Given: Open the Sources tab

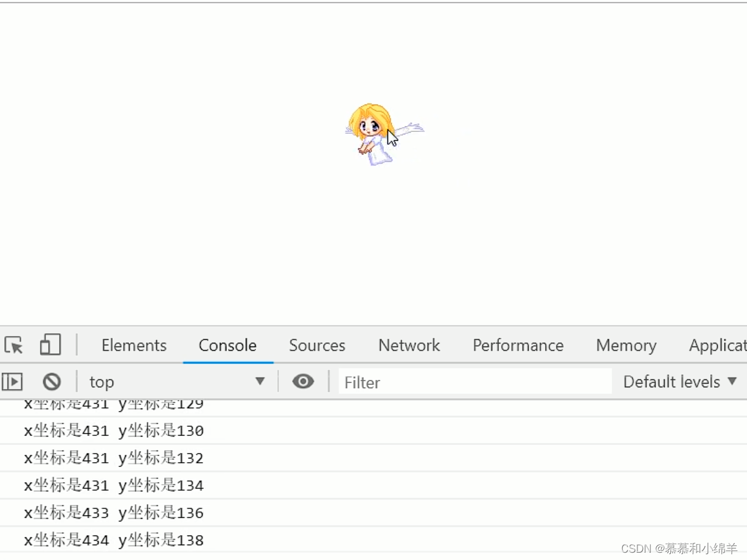Looking at the screenshot, I should tap(317, 345).
